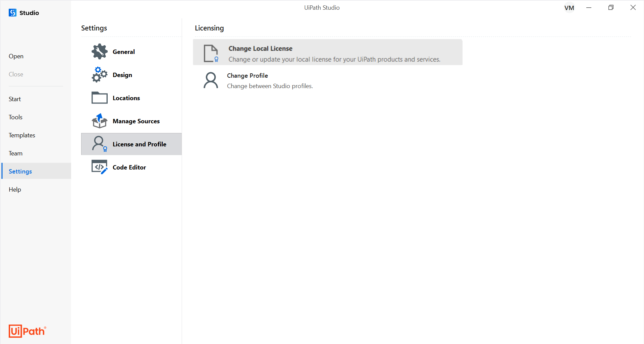The height and width of the screenshot is (344, 644).
Task: Click the Design gears icon
Action: [x=99, y=74]
